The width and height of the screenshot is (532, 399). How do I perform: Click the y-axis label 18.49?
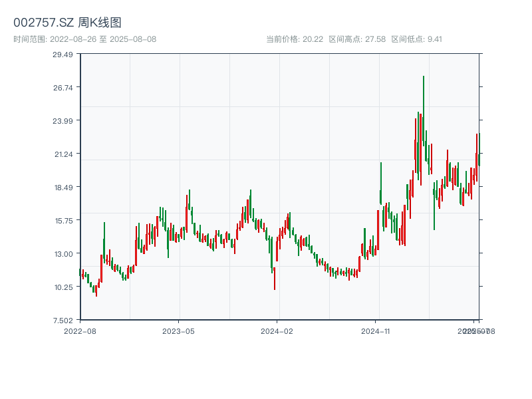64,188
